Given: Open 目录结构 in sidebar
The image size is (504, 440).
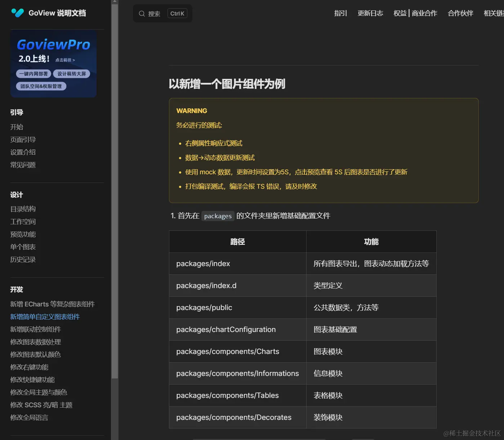Looking at the screenshot, I should (x=23, y=209).
